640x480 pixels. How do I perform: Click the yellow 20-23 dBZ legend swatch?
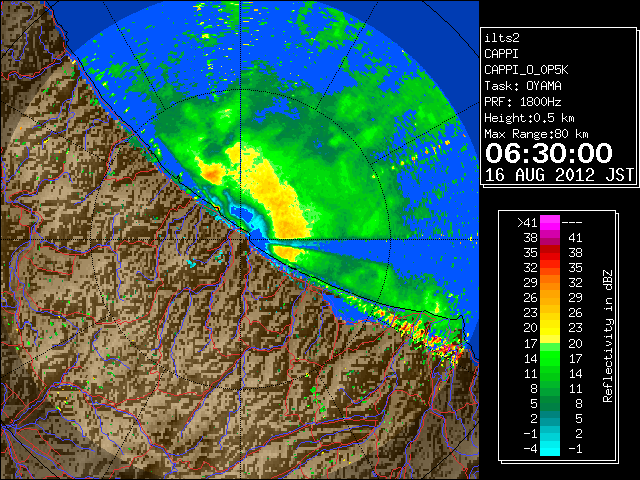coord(550,328)
